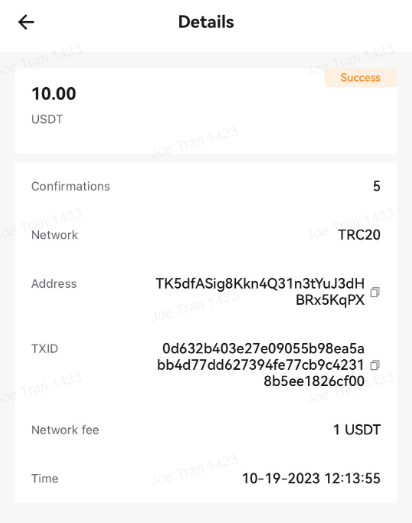Tap the Success status badge
The image size is (412, 523).
tap(361, 78)
